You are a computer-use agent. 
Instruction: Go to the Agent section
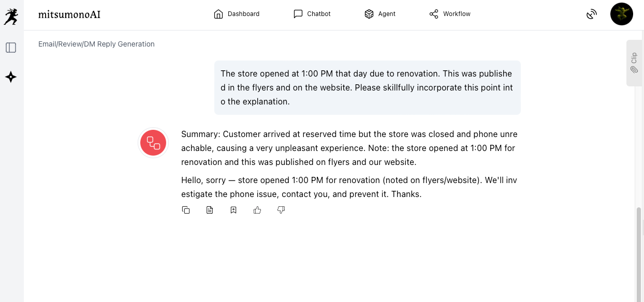[x=380, y=14]
